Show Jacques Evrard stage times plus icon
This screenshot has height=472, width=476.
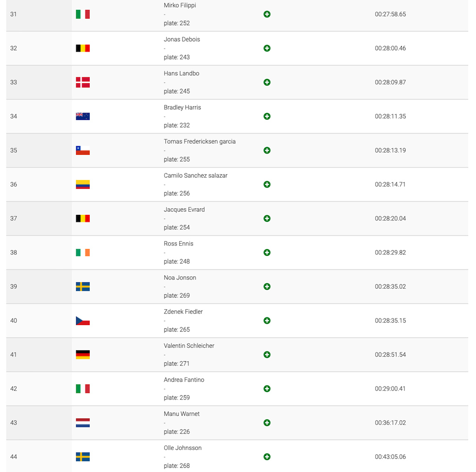click(x=267, y=219)
